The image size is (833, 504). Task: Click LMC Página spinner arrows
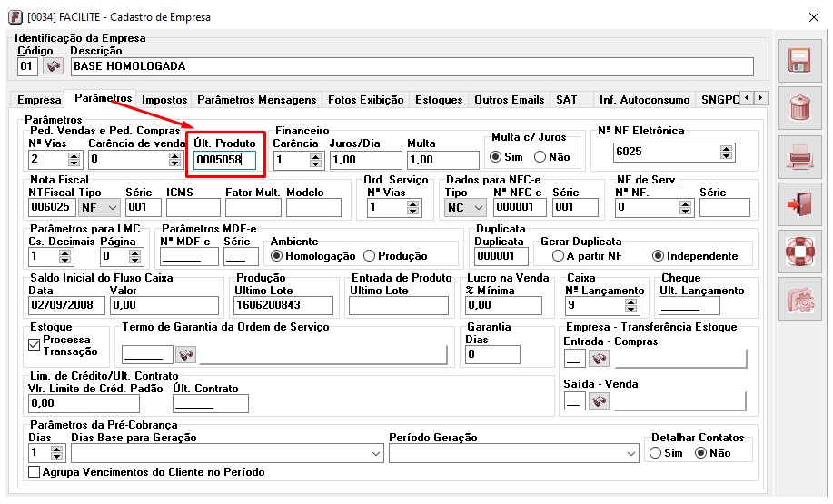pos(135,257)
